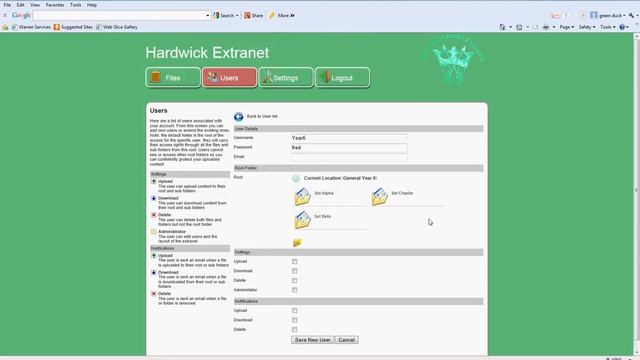Image resolution: width=640 pixels, height=360 pixels.
Task: Click the Administrator icon in sidebar legend
Action: (154, 232)
